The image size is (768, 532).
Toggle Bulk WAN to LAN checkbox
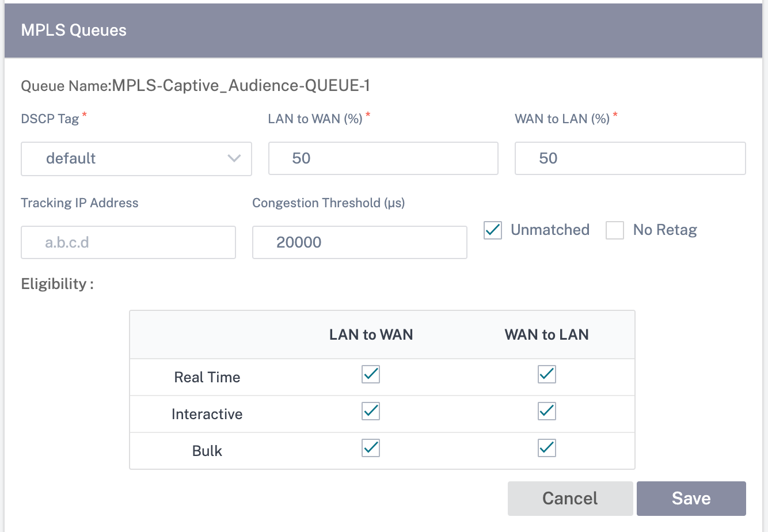pyautogui.click(x=547, y=448)
